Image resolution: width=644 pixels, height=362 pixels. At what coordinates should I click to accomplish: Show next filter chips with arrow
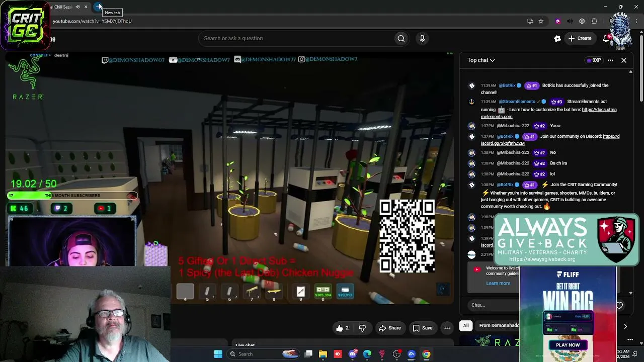tap(625, 326)
